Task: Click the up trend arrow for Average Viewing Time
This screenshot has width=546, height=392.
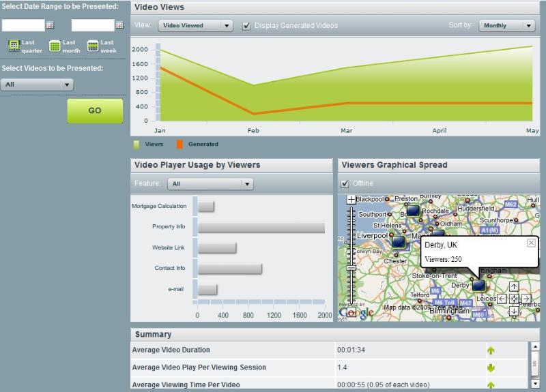Action: (x=491, y=385)
